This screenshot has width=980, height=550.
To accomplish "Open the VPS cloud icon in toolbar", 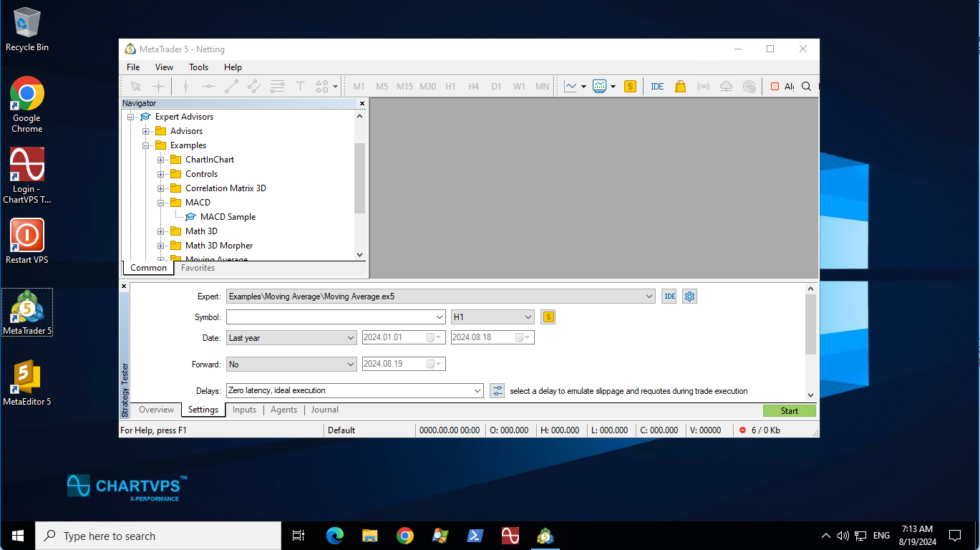I will [726, 87].
